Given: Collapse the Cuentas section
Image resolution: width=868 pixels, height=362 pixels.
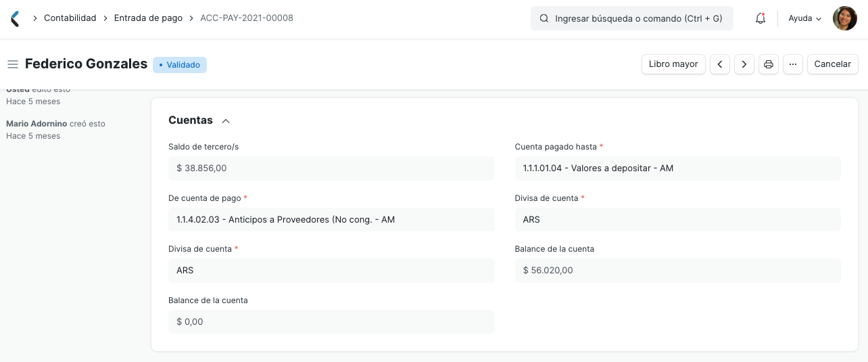Looking at the screenshot, I should [x=226, y=120].
